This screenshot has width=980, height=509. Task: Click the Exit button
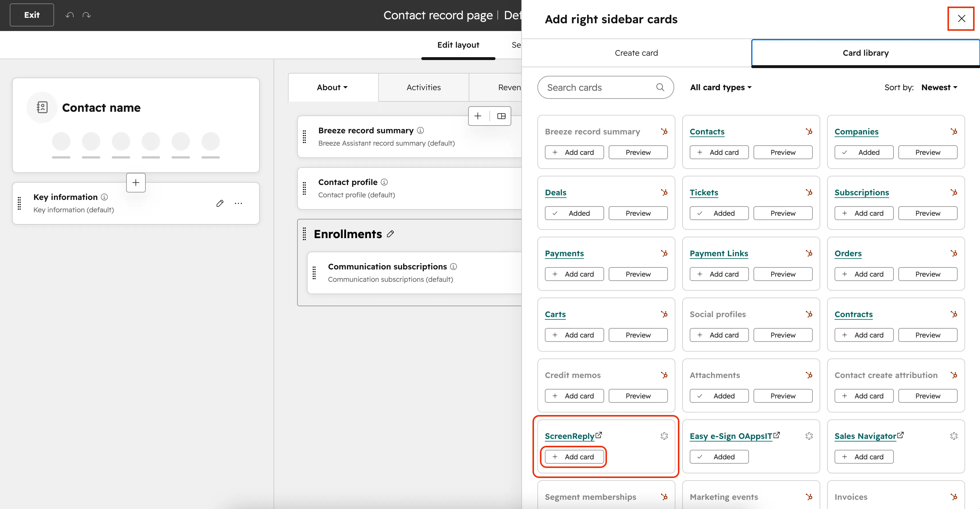point(32,15)
